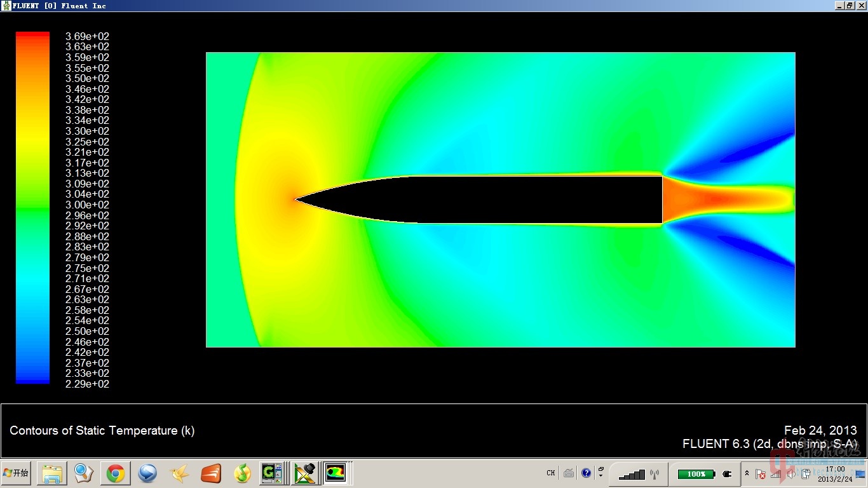The image size is (868, 488).
Task: Click the blue help question mark icon
Action: [x=586, y=473]
